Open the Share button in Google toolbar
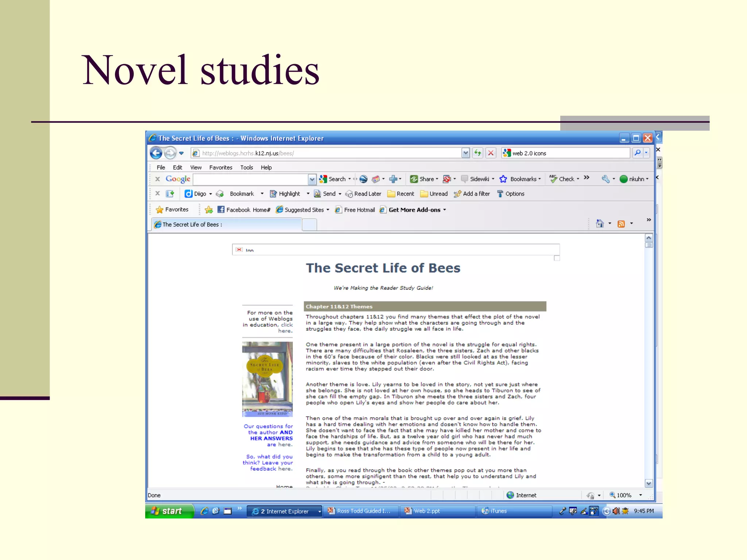Screen dimensions: 747x560 (424, 179)
